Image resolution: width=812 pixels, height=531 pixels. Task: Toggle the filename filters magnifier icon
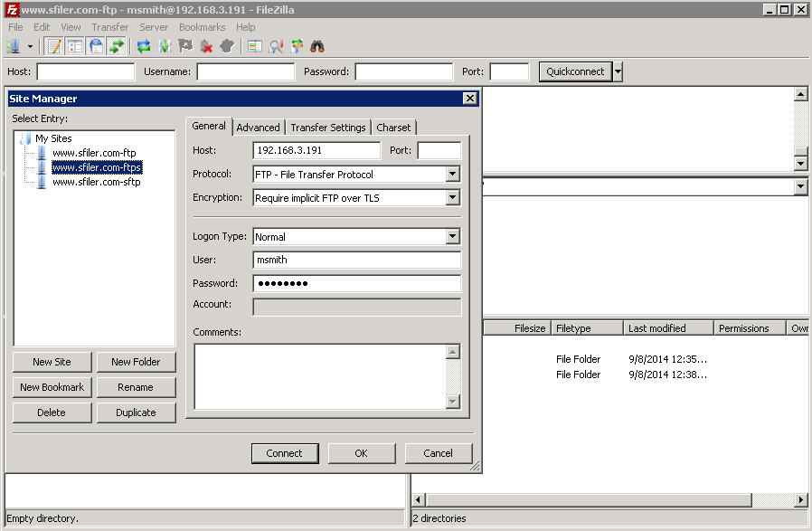pos(276,47)
